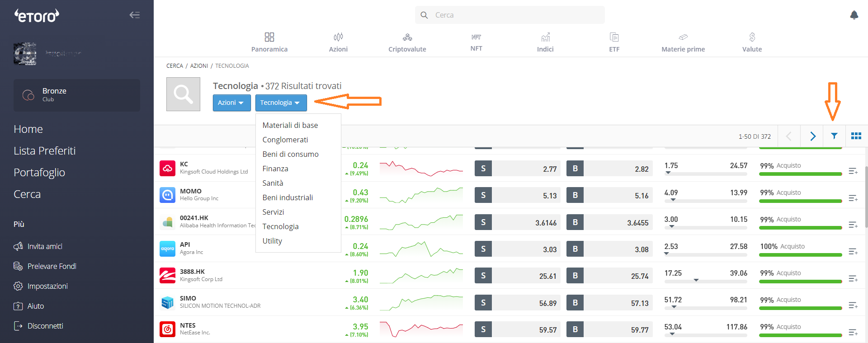Click the eToro logo
The width and height of the screenshot is (868, 343).
(37, 16)
